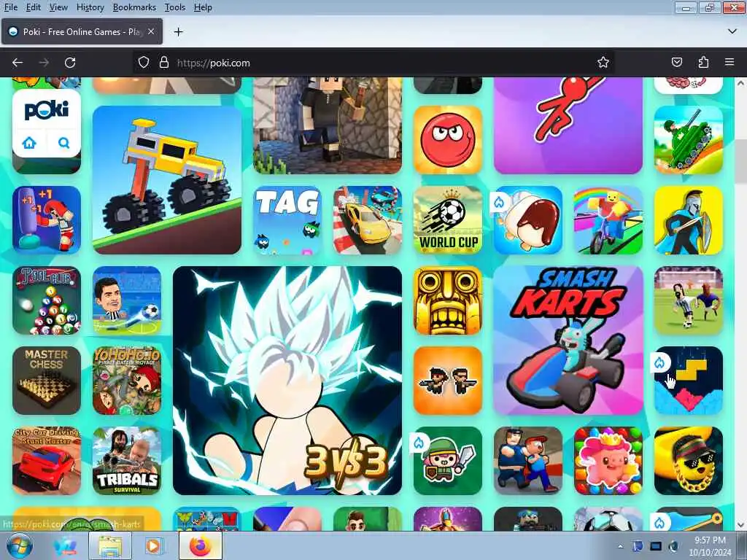Open the media player taskbar icon
This screenshot has height=560, width=747.
(153, 545)
